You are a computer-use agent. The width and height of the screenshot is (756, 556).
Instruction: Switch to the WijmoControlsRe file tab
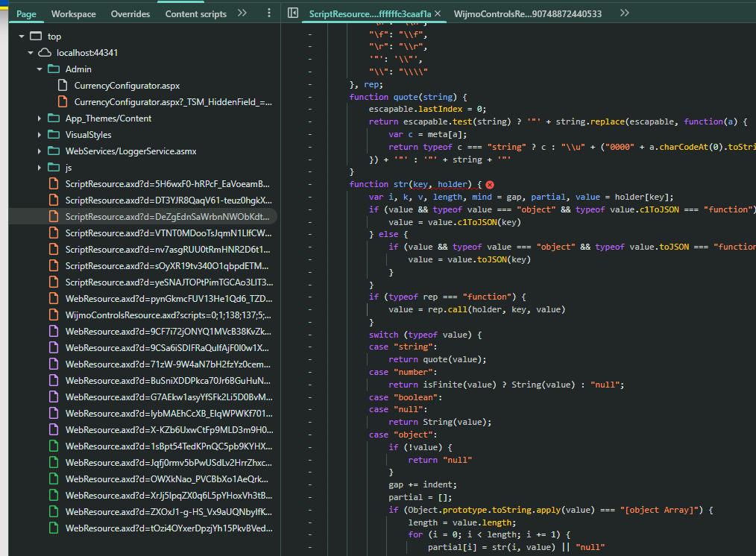coord(527,13)
